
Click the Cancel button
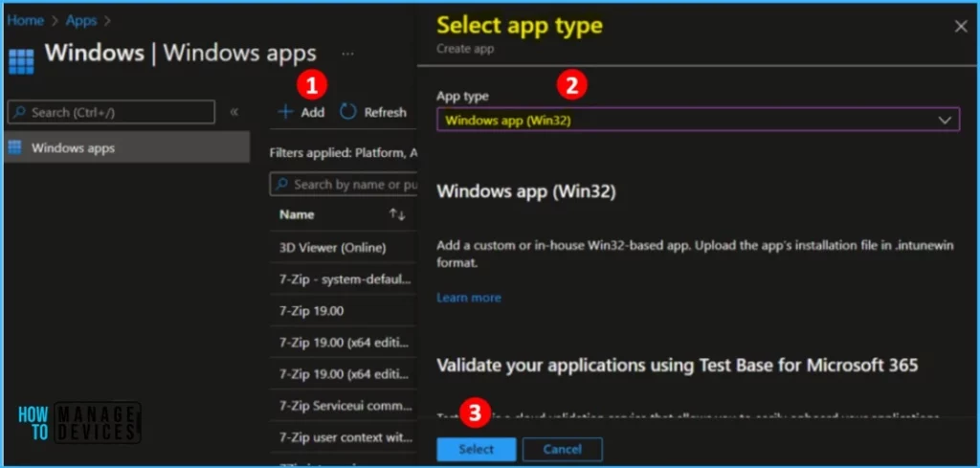(x=563, y=449)
